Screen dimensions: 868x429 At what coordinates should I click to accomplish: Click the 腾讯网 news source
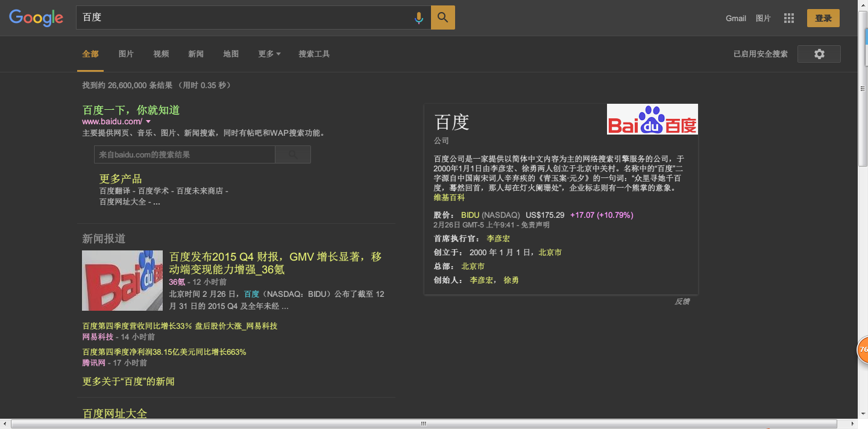tap(94, 363)
